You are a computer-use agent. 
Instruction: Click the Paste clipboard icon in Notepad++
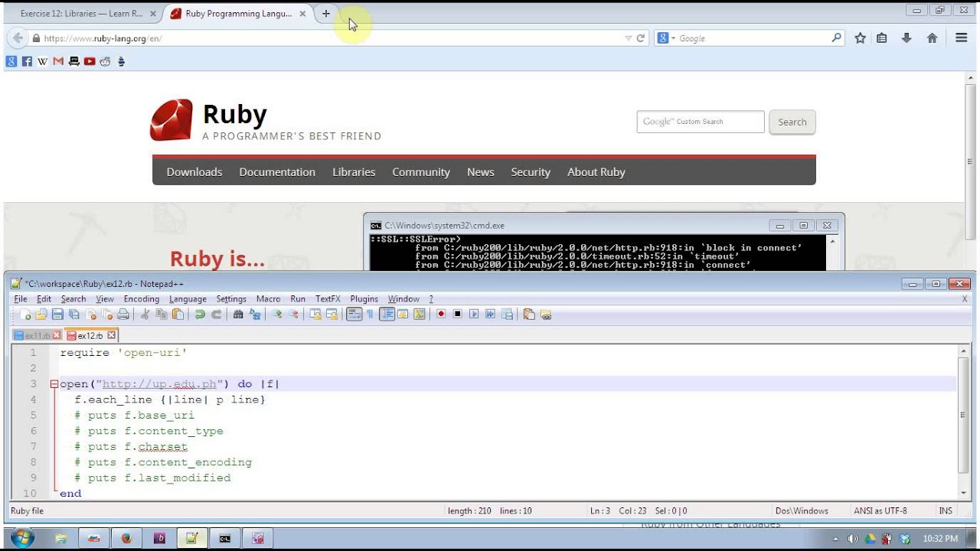[178, 314]
